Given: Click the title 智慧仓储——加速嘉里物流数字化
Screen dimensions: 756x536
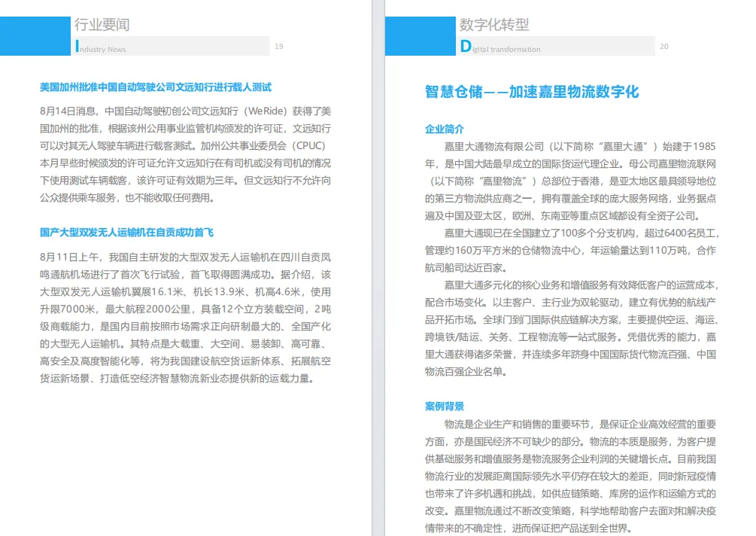Looking at the screenshot, I should 531,92.
